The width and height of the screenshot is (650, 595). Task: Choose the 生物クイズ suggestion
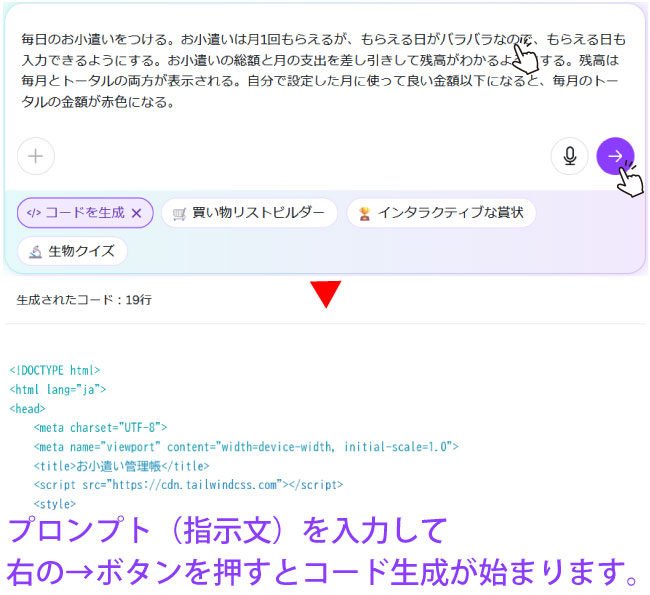click(x=72, y=251)
